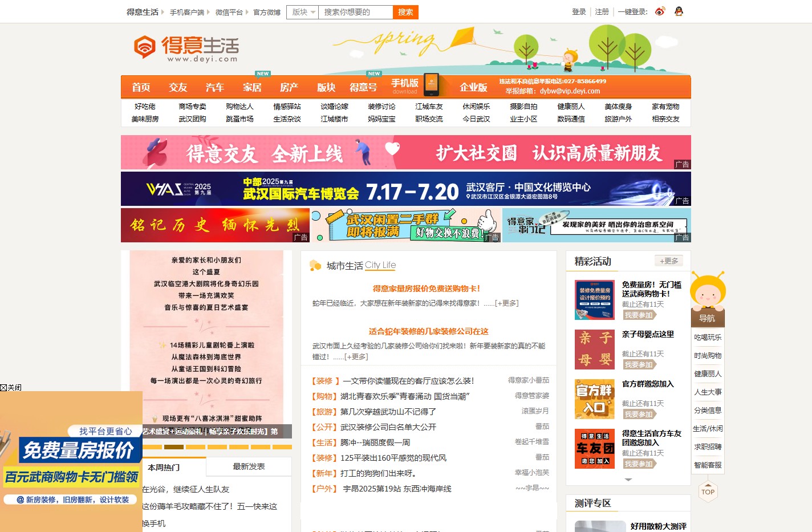Open the 旅游户外 forum link
The width and height of the screenshot is (812, 532).
pos(618,119)
